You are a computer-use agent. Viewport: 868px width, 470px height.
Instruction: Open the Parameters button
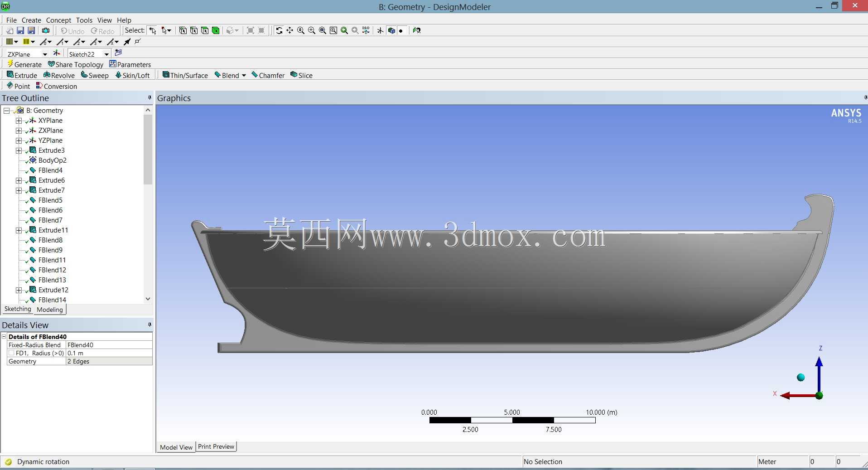pyautogui.click(x=130, y=64)
